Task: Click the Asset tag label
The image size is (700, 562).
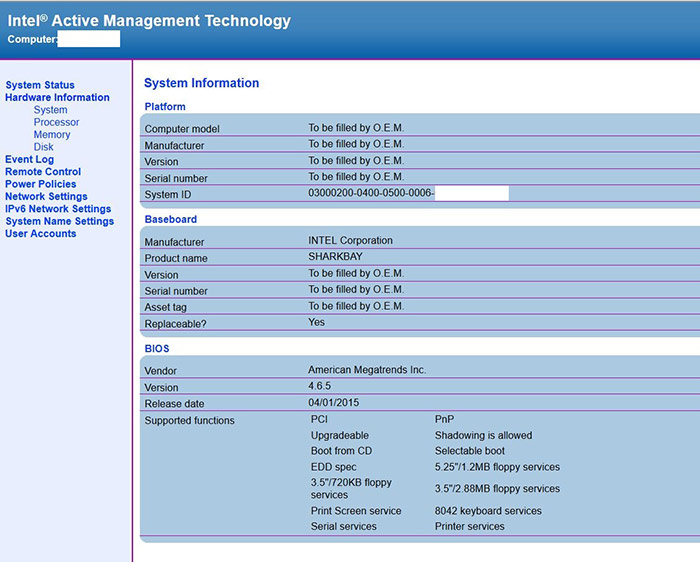Action: [165, 307]
